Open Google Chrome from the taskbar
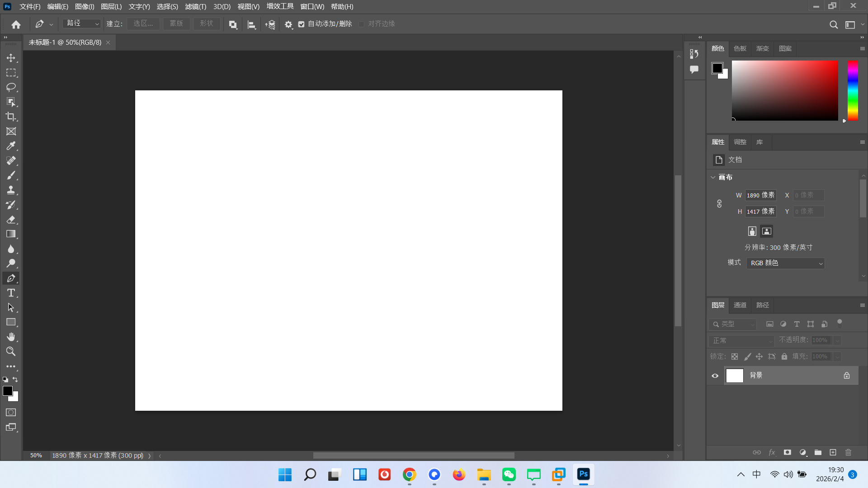This screenshot has width=868, height=488. [409, 474]
